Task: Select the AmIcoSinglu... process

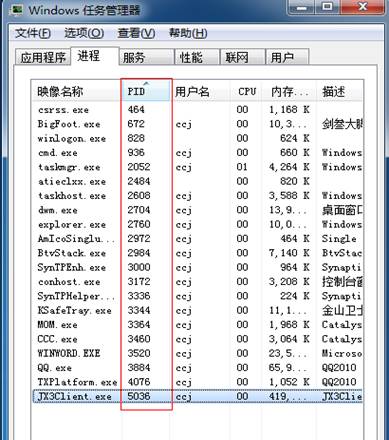Action: click(x=197, y=239)
